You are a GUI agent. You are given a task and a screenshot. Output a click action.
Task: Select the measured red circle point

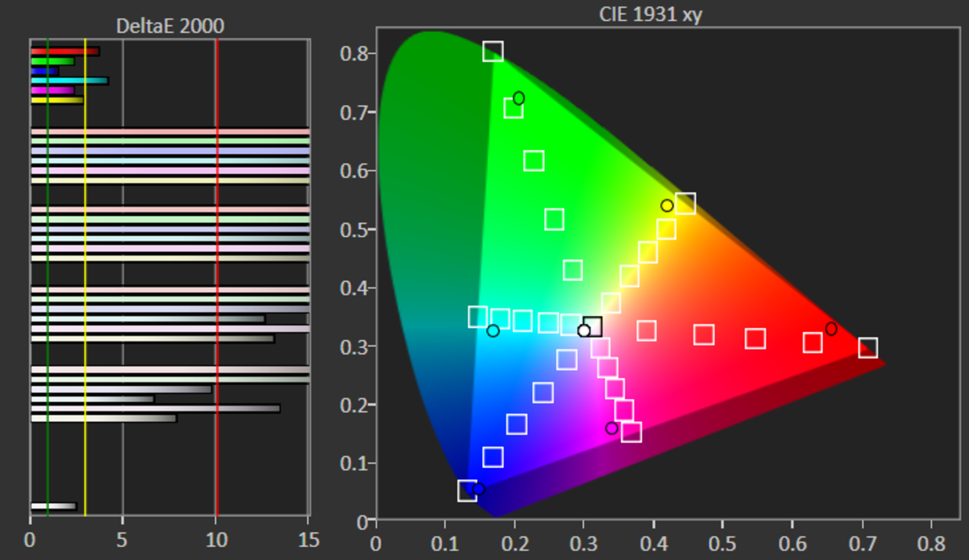(831, 329)
